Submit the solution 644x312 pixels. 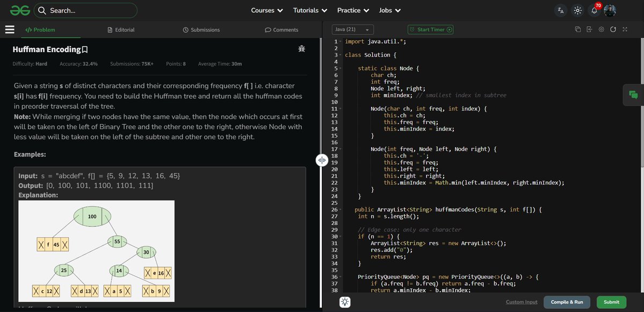612,302
